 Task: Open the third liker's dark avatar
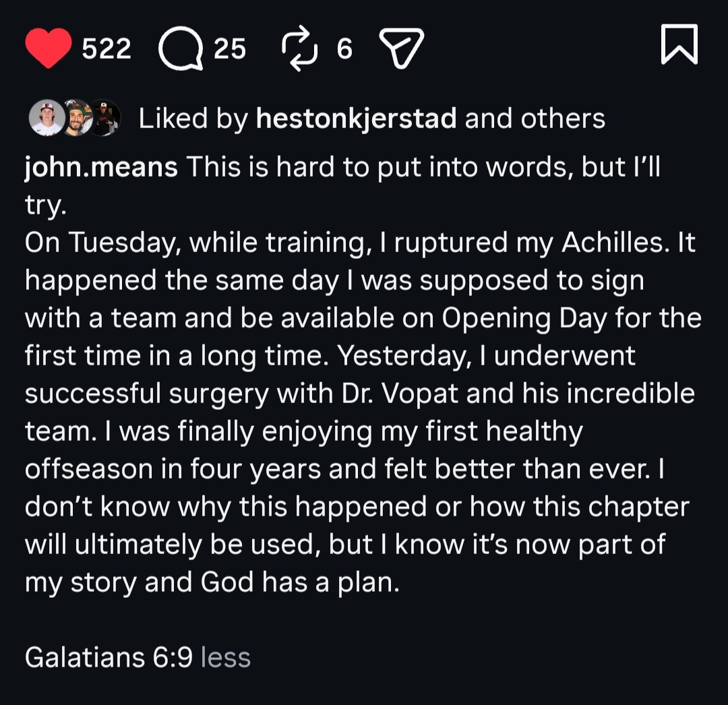105,119
